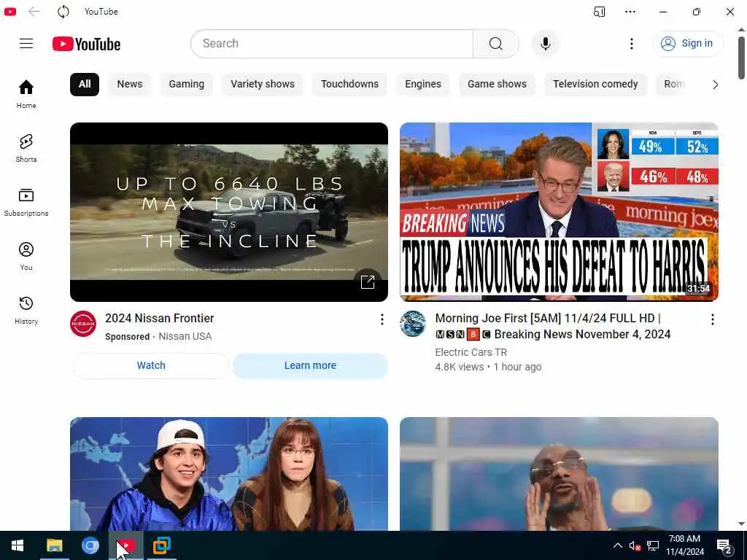Viewport: 747px width, 560px height.
Task: Open the taskbar clock 7:08 AM
Action: coord(684,545)
